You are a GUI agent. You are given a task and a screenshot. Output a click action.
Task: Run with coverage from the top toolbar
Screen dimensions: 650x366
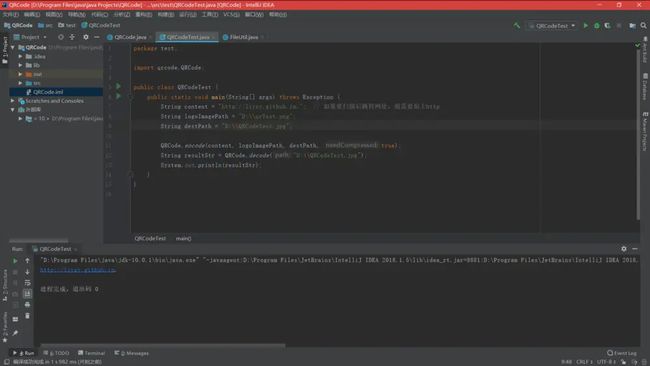click(x=607, y=26)
